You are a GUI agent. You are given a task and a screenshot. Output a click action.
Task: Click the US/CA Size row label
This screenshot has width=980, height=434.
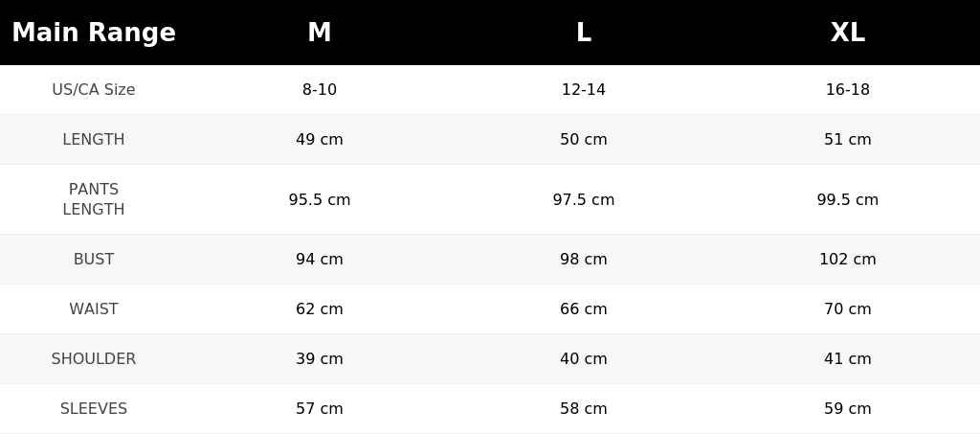(x=94, y=89)
